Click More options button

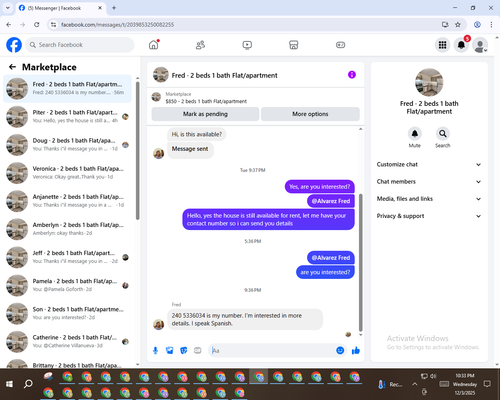tap(310, 114)
